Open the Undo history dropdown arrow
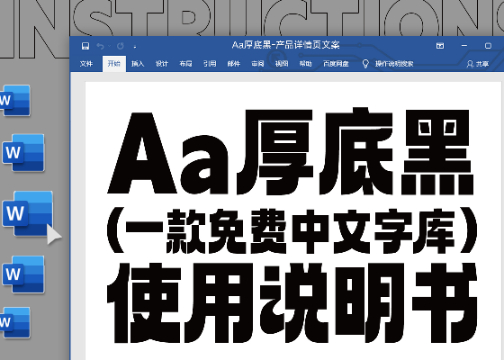The width and height of the screenshot is (504, 360). [x=109, y=46]
